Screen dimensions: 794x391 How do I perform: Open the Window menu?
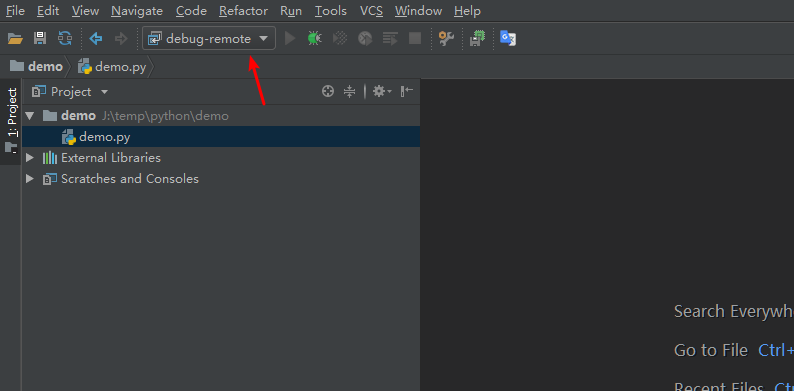pyautogui.click(x=418, y=11)
